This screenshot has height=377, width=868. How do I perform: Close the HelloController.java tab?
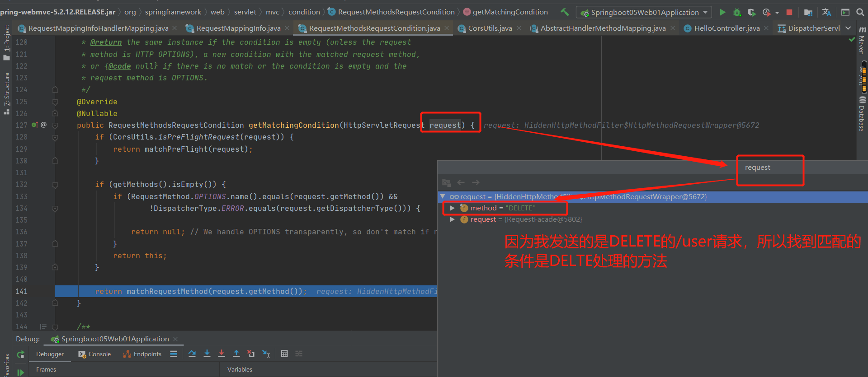766,28
